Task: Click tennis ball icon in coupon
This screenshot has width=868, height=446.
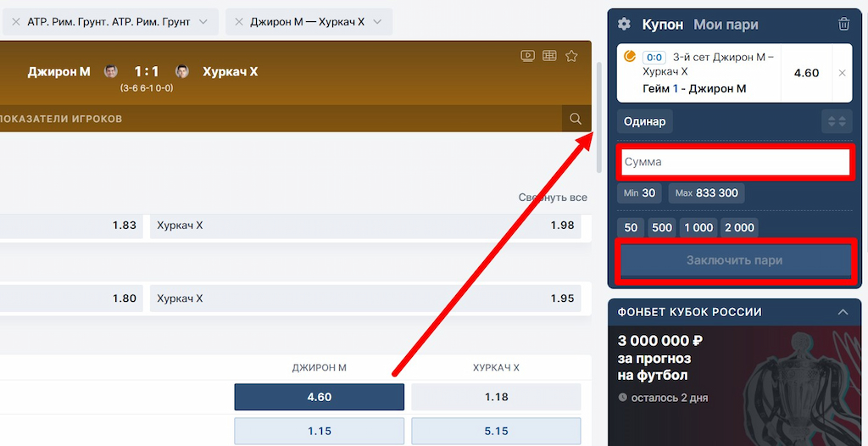Action: 630,56
